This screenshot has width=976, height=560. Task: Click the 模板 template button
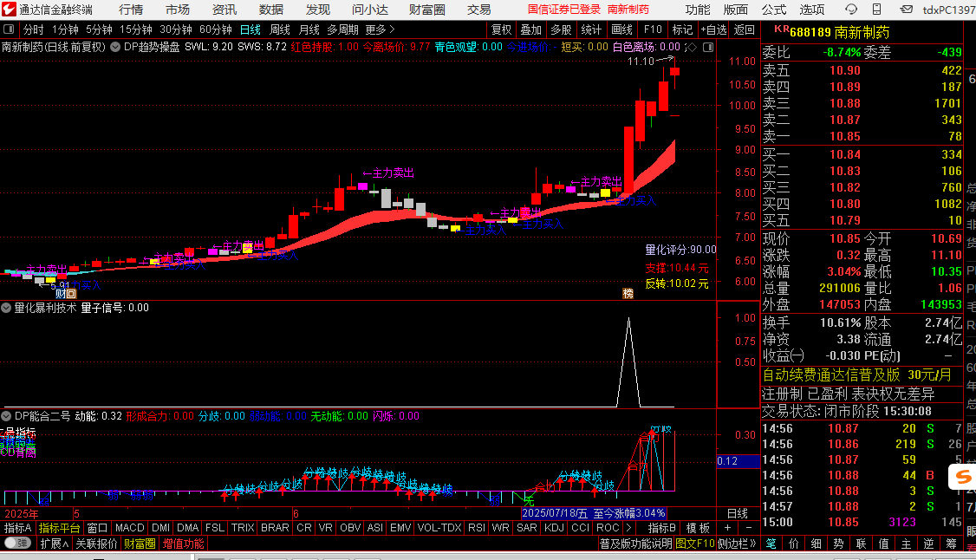[698, 528]
